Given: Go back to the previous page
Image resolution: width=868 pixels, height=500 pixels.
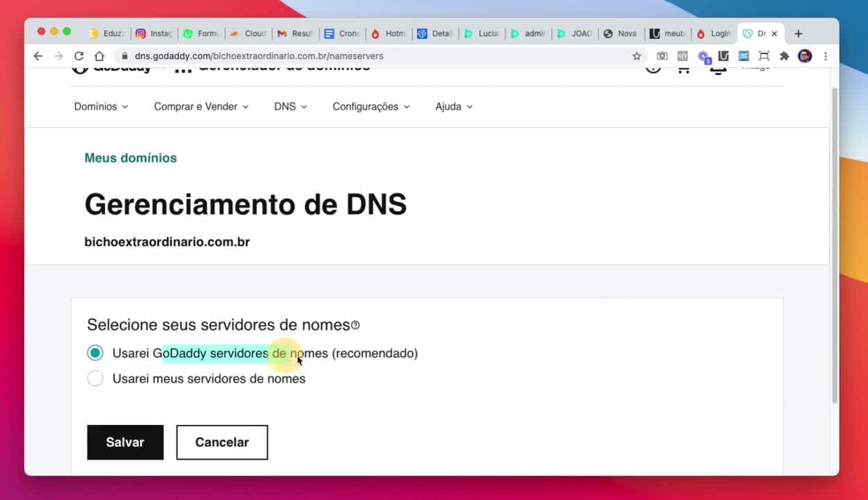Looking at the screenshot, I should [38, 56].
